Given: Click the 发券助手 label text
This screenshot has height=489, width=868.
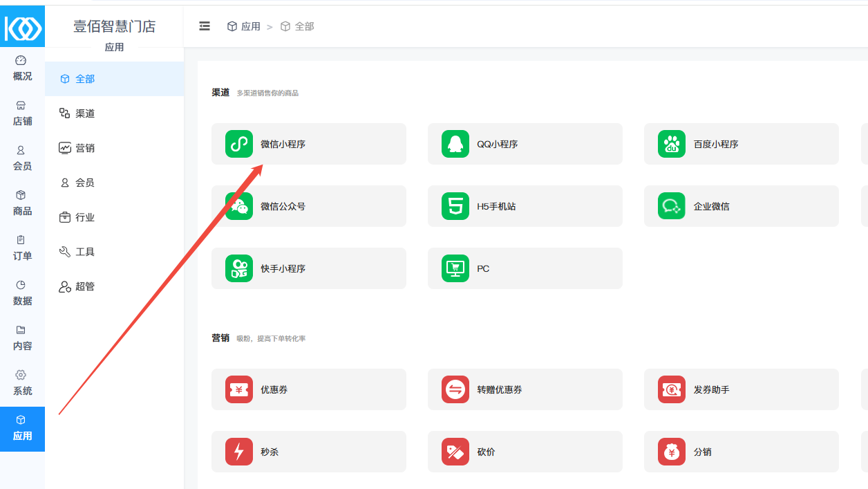Looking at the screenshot, I should (711, 390).
